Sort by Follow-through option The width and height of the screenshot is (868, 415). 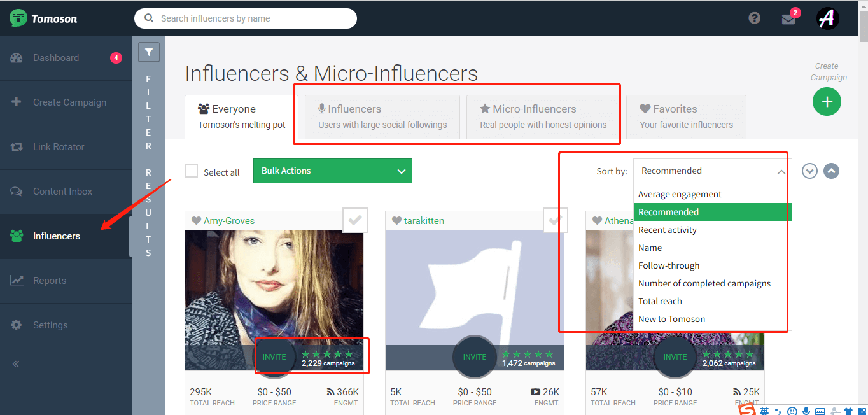pyautogui.click(x=712, y=265)
